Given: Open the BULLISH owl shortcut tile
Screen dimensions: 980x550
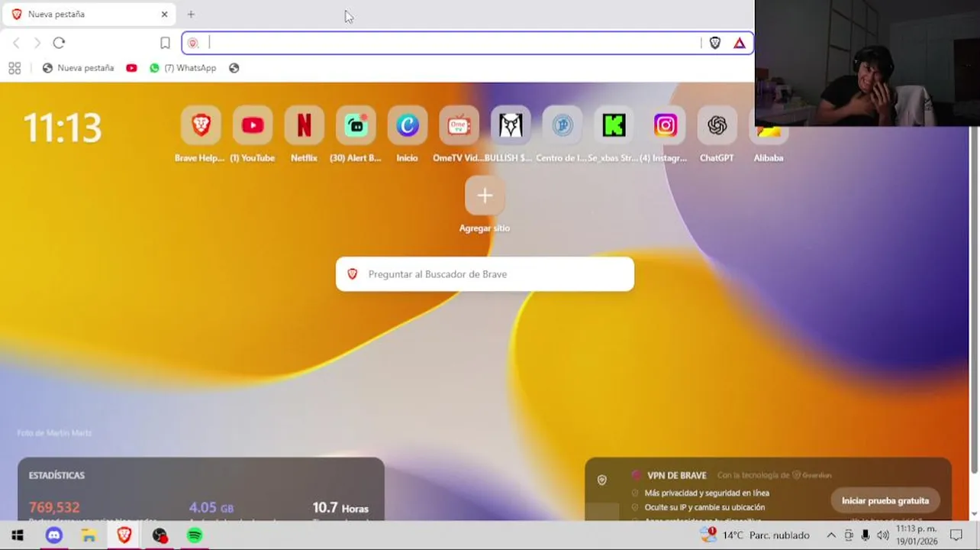Looking at the screenshot, I should pyautogui.click(x=511, y=125).
